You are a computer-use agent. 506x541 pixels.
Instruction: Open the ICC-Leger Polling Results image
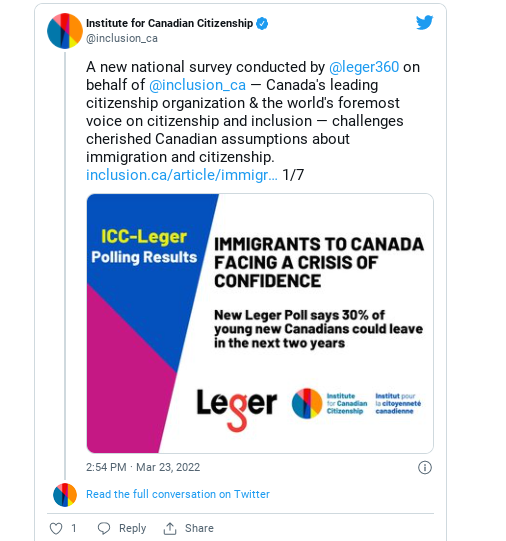pos(260,323)
